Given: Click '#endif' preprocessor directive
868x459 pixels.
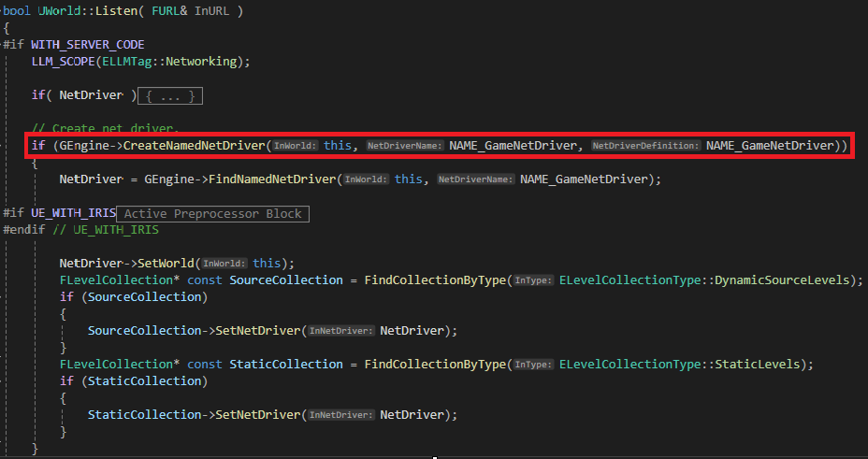Looking at the screenshot, I should pyautogui.click(x=24, y=230).
